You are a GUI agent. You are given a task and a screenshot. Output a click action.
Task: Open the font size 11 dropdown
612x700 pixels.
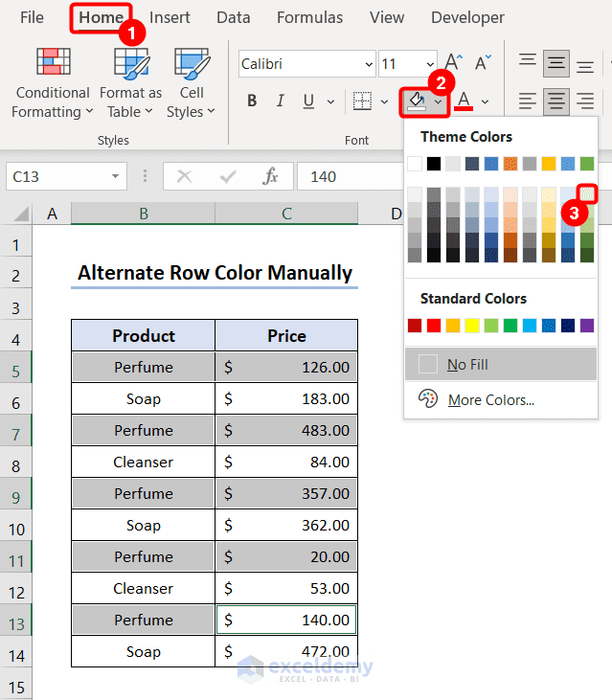(x=430, y=64)
